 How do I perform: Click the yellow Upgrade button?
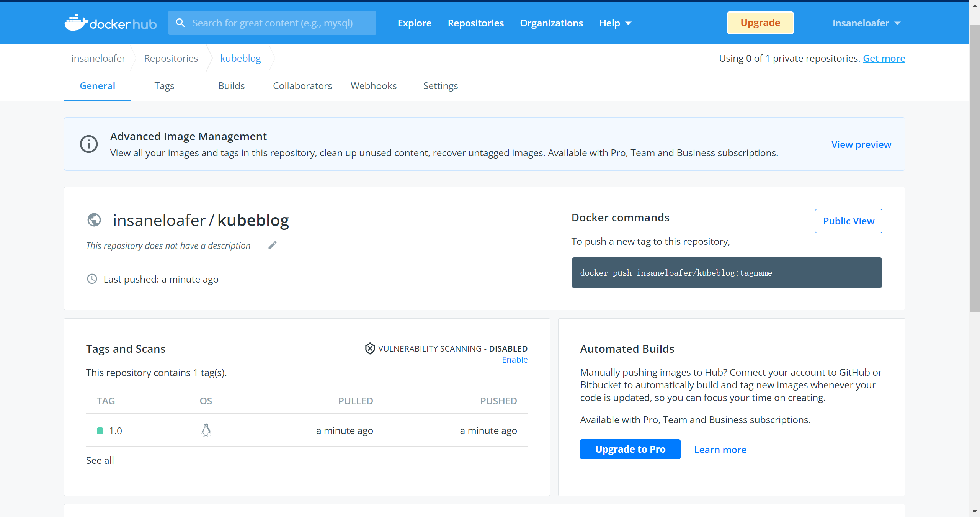(760, 23)
